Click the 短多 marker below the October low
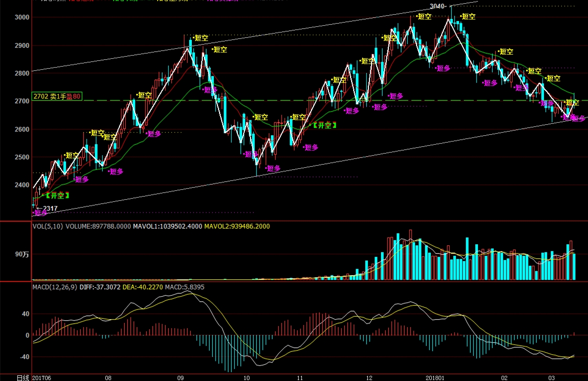 [x=273, y=169]
